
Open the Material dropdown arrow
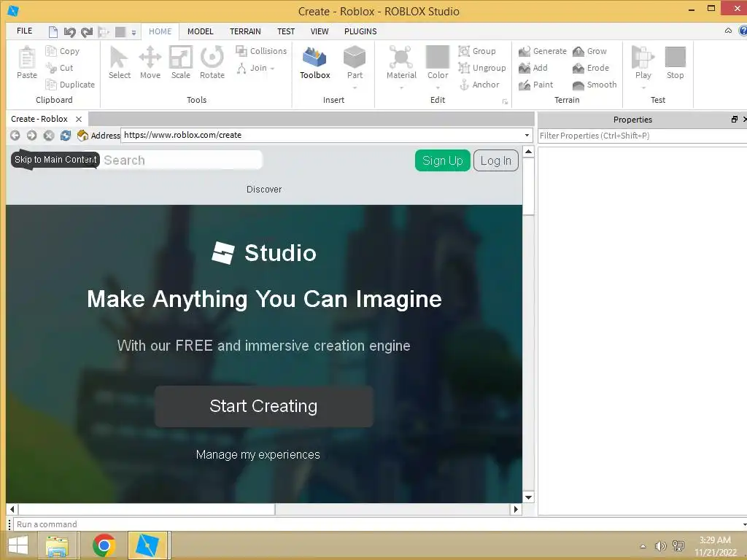click(401, 87)
